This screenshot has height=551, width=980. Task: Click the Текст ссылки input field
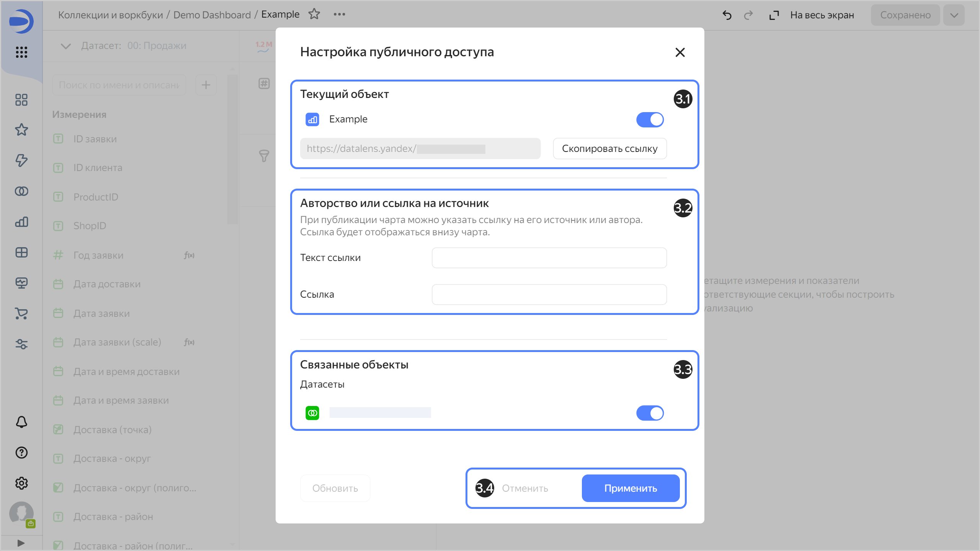pos(549,258)
